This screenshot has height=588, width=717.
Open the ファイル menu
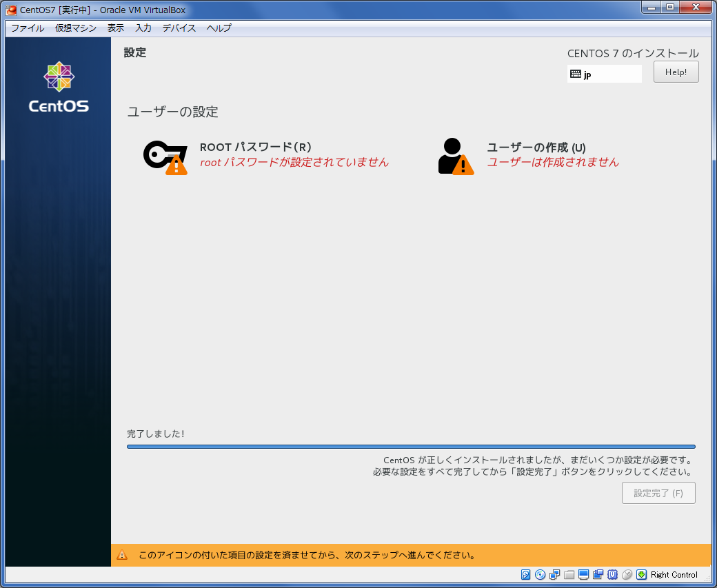(28, 28)
